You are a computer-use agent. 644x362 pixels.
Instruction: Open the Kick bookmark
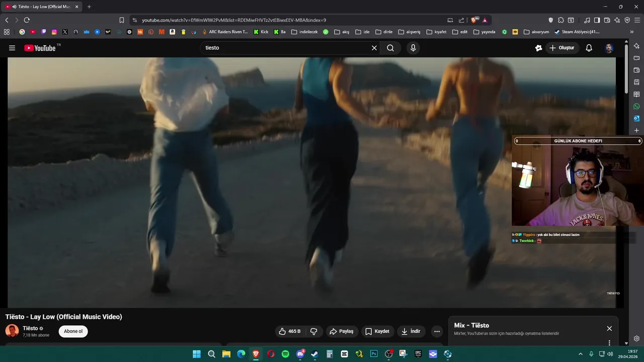point(261,32)
